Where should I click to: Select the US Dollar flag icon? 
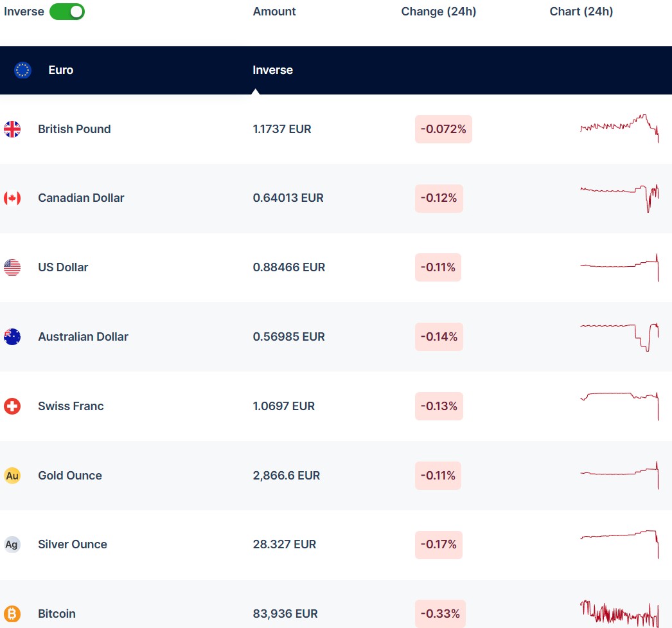tap(12, 267)
